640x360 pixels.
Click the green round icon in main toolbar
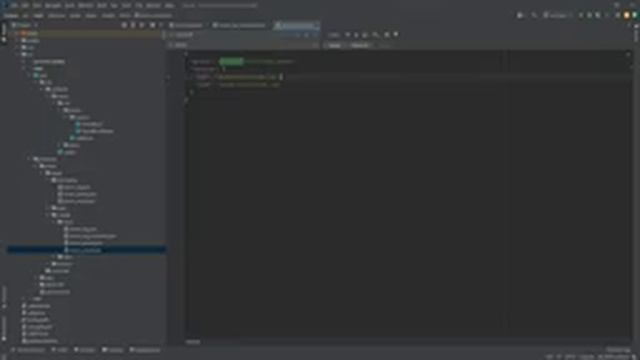(x=635, y=15)
